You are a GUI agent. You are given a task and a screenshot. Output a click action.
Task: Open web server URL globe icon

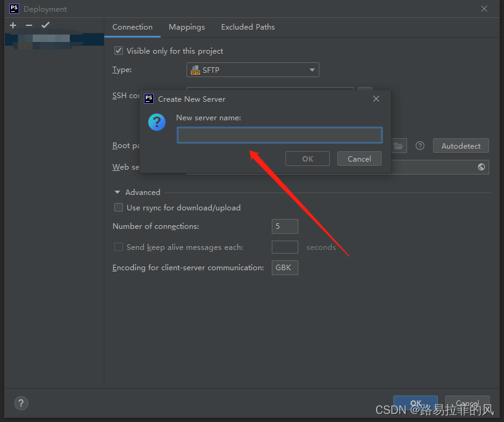481,167
